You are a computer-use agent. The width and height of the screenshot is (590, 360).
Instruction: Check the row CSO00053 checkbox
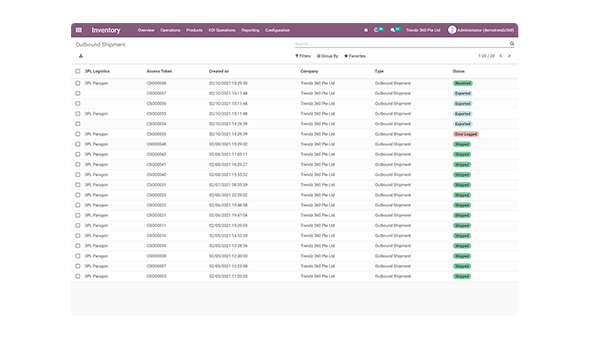[x=78, y=134]
